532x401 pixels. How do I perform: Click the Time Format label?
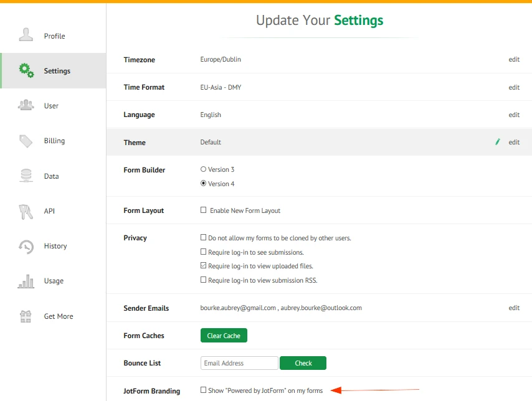(x=144, y=87)
